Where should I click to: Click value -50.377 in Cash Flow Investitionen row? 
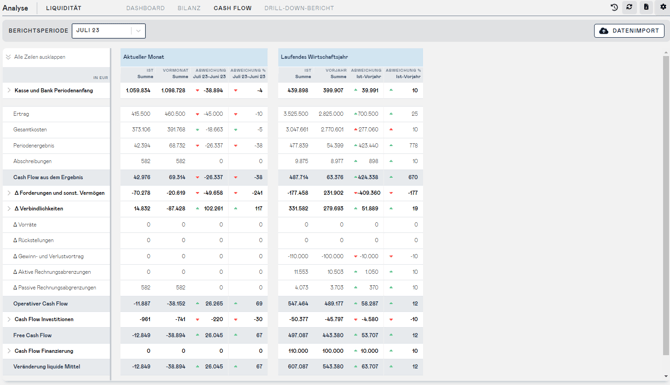(x=298, y=320)
